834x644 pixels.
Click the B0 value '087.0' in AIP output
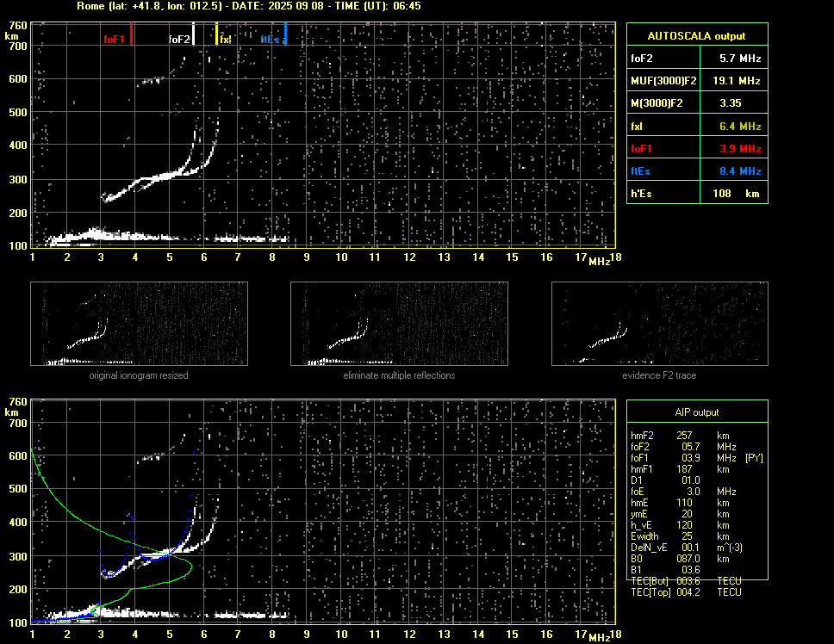point(688,559)
